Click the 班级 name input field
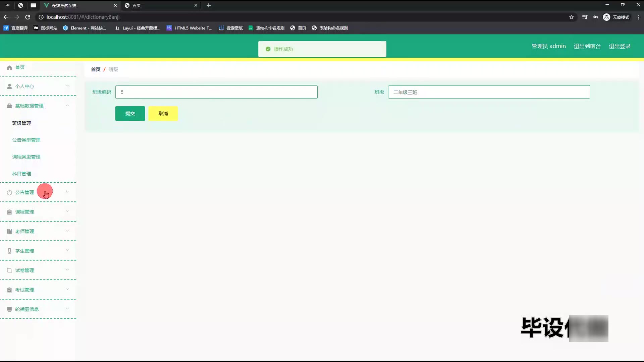 coord(489,92)
